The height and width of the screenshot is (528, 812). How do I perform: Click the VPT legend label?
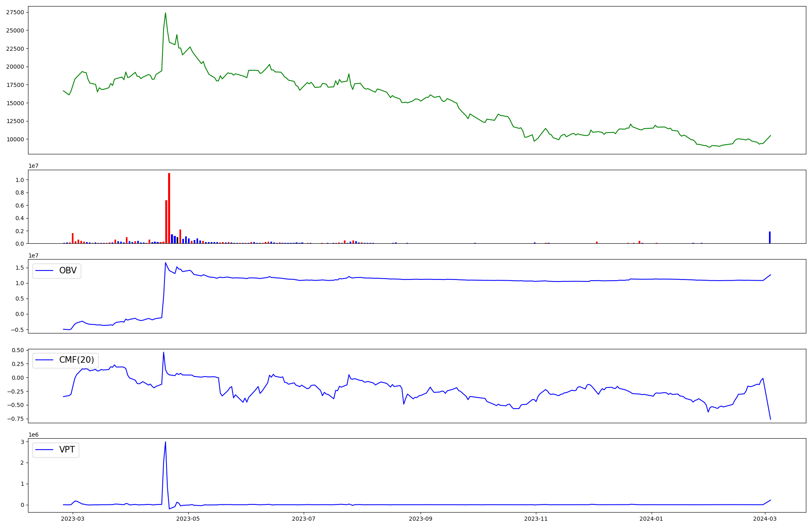click(67, 450)
